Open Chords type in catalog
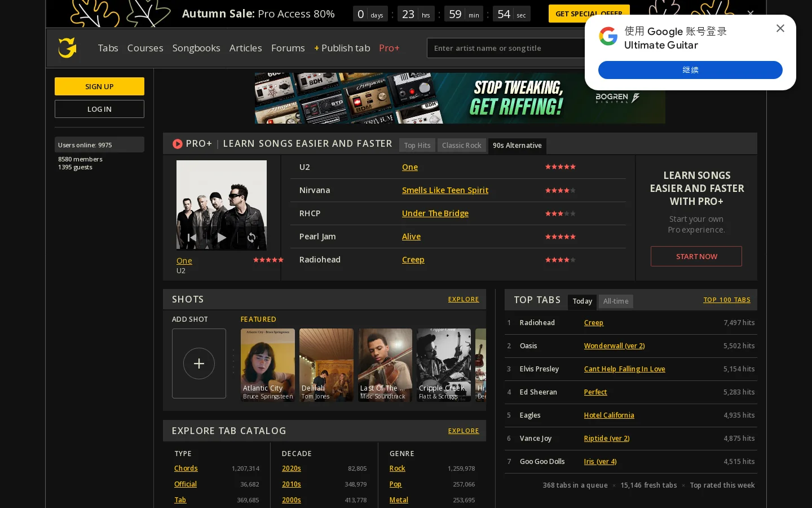The image size is (812, 508). pos(186,468)
